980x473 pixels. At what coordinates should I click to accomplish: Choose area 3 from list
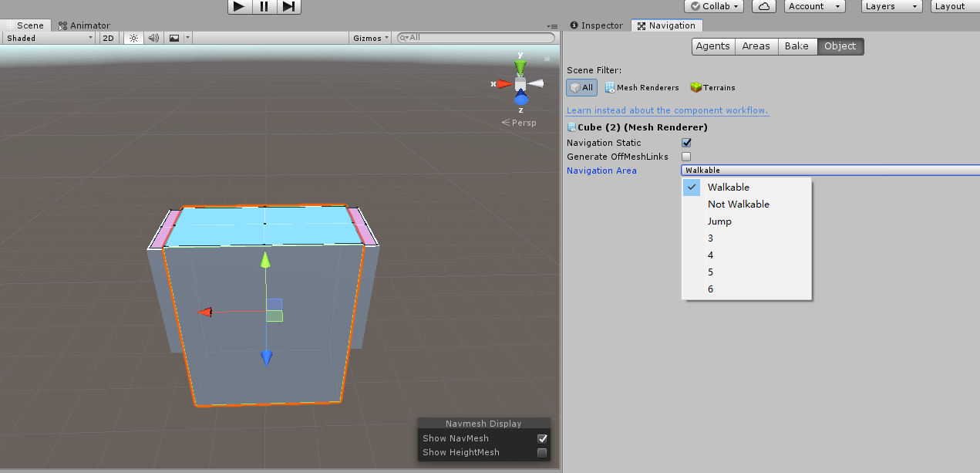[746, 238]
